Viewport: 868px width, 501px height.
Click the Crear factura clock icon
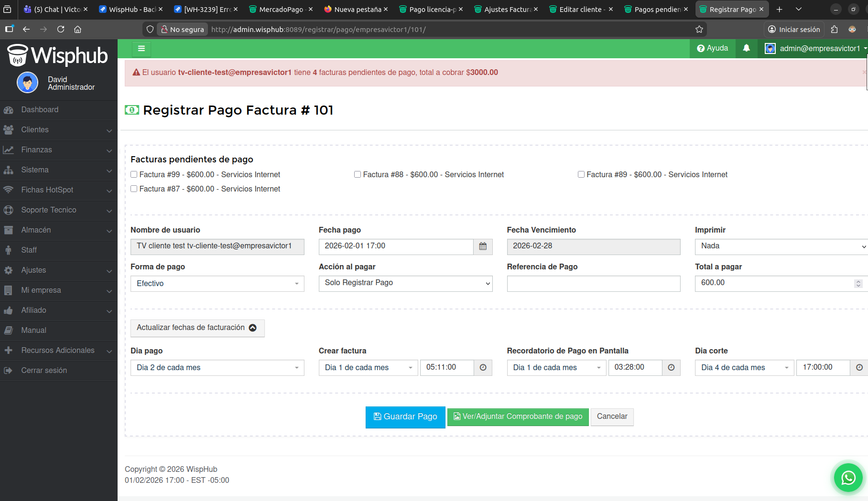(x=483, y=368)
